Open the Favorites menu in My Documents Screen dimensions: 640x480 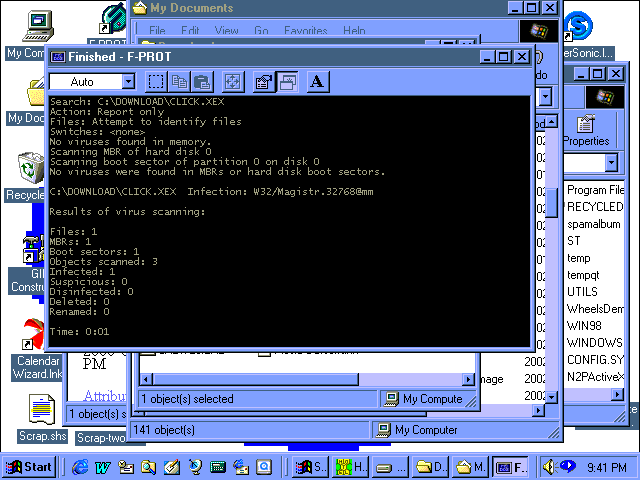pyautogui.click(x=305, y=31)
